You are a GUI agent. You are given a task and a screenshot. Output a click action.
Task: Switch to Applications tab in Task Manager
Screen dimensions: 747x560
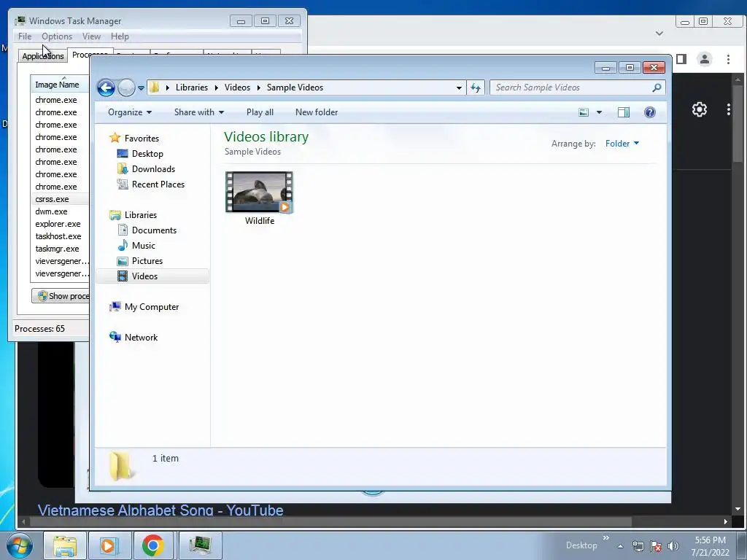tap(42, 55)
